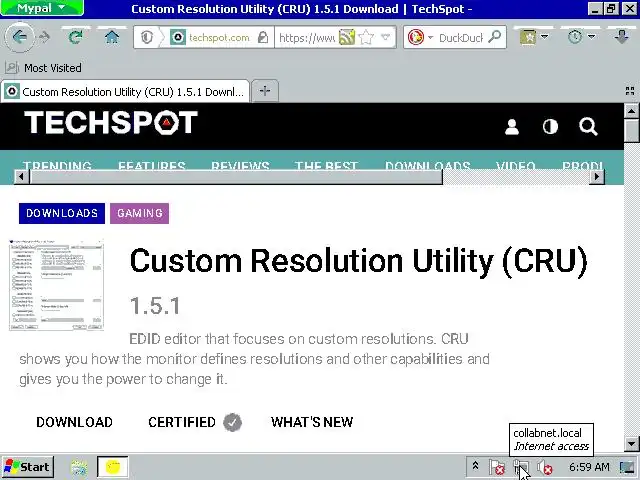Click the forward navigation arrow
This screenshot has width=640, height=480.
tap(44, 38)
